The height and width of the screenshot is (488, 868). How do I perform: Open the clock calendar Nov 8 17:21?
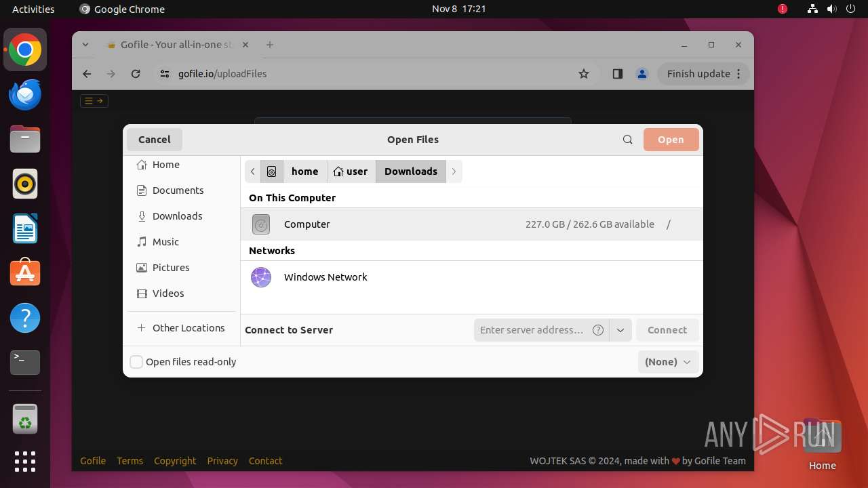click(x=459, y=9)
